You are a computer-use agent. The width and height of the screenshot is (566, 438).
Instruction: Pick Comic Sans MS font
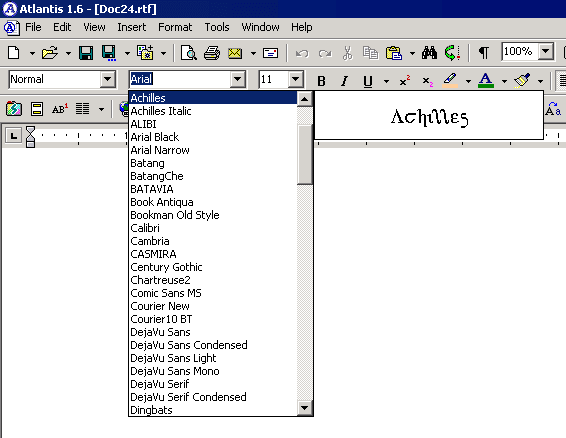pyautogui.click(x=213, y=293)
